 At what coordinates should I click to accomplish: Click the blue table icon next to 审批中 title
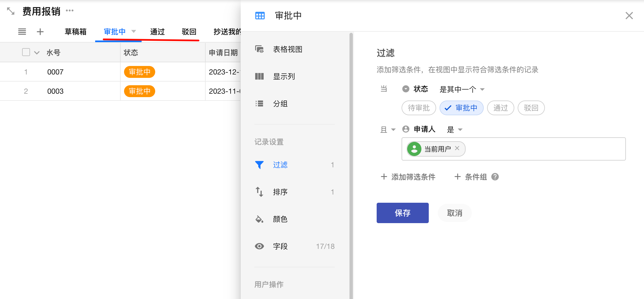tap(260, 16)
